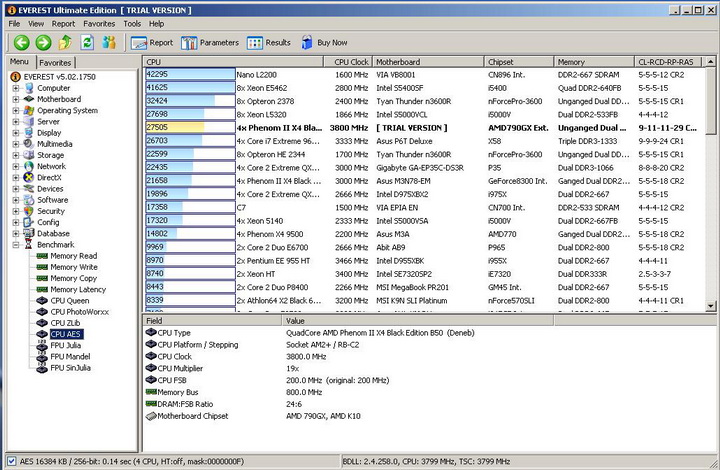Viewport: 720px width, 470px height.
Task: Expand the Computer tree node
Action: [16, 88]
